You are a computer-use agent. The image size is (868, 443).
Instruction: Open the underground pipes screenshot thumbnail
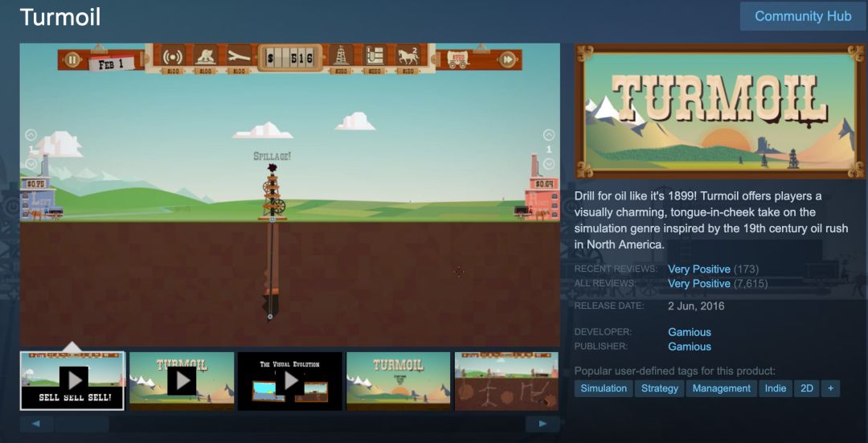tap(506, 381)
